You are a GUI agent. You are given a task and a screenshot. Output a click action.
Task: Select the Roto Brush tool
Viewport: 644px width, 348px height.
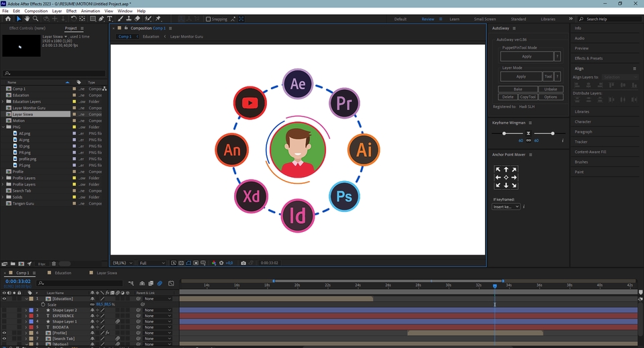point(148,19)
